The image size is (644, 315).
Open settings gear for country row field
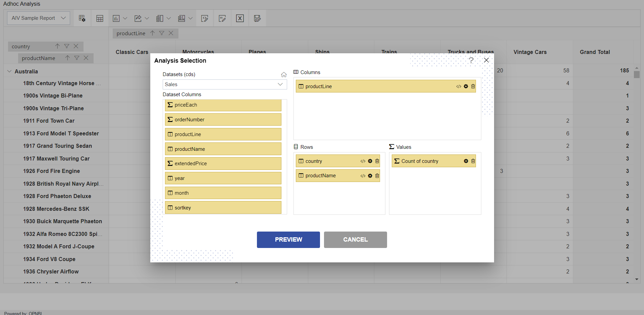[370, 161]
